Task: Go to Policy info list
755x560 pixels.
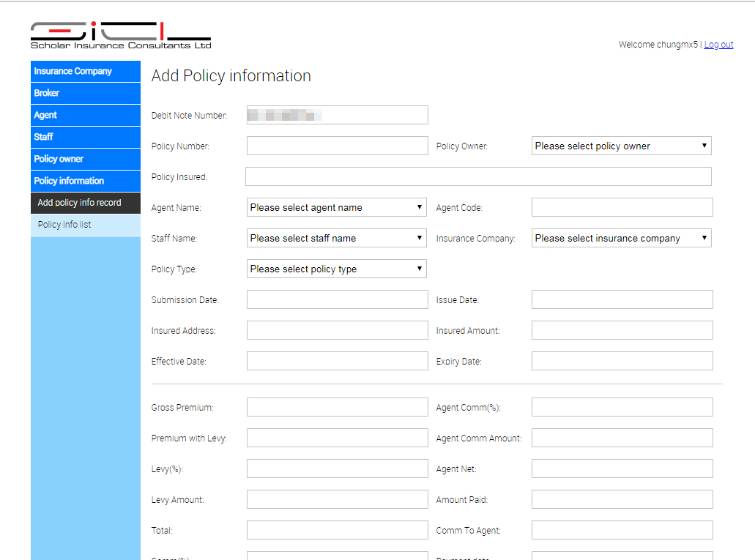Action: click(x=86, y=225)
